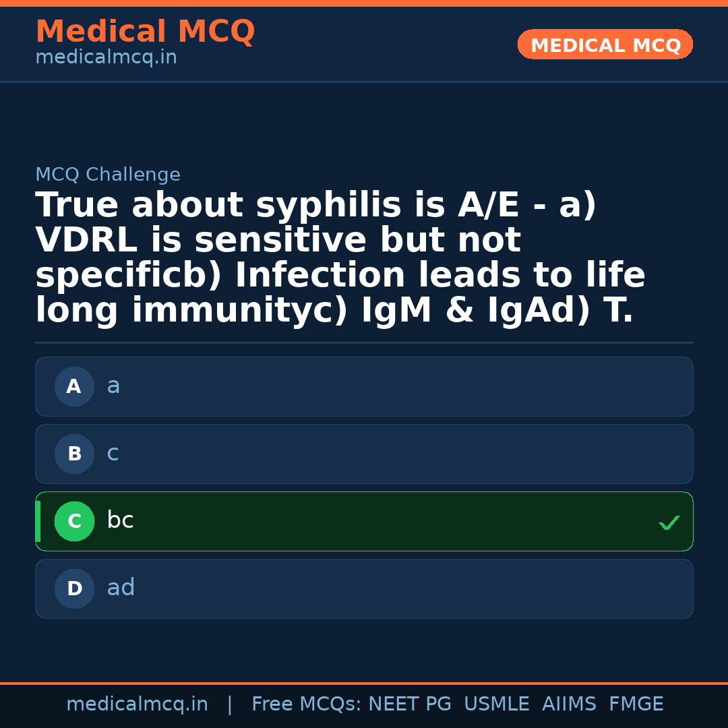Click the orange Medical MCQ logo title
Image resolution: width=728 pixels, height=728 pixels.
[x=145, y=32]
